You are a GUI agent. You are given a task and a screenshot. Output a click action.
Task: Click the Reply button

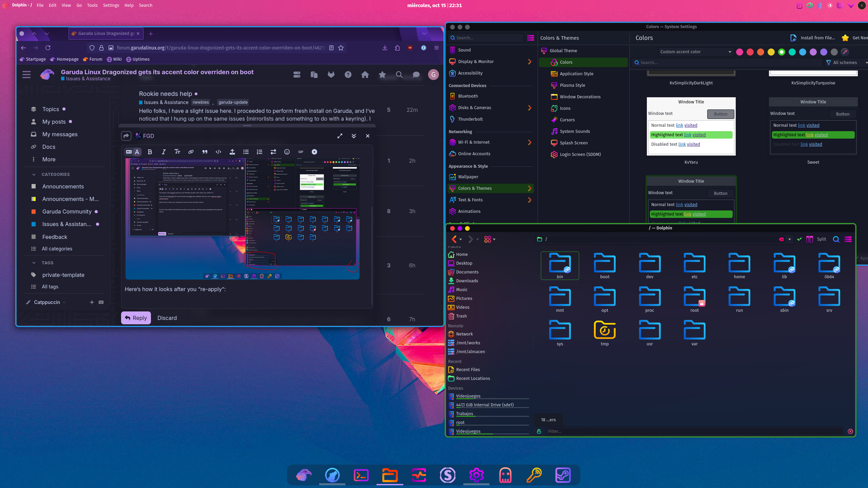pos(136,318)
